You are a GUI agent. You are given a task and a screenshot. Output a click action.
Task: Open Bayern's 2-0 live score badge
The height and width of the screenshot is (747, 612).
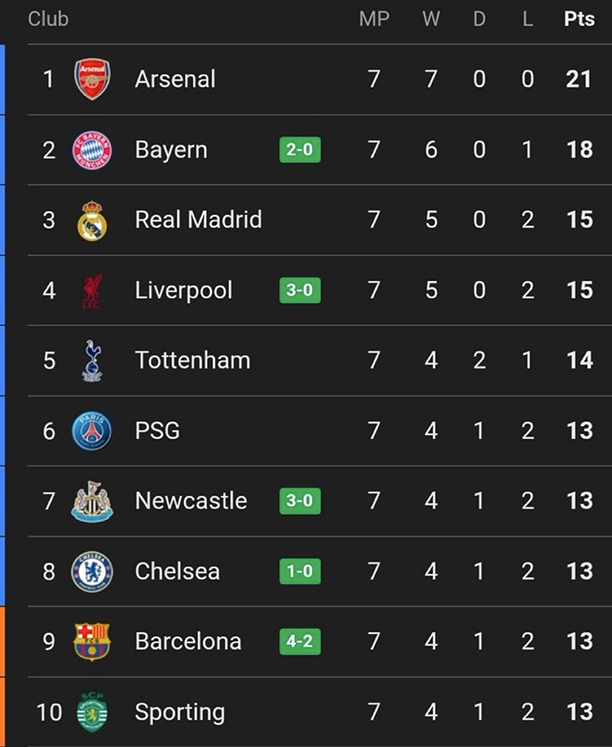pyautogui.click(x=300, y=150)
